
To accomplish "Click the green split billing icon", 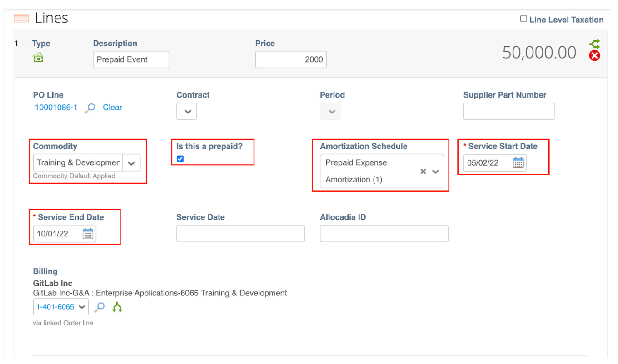I will click(x=117, y=307).
